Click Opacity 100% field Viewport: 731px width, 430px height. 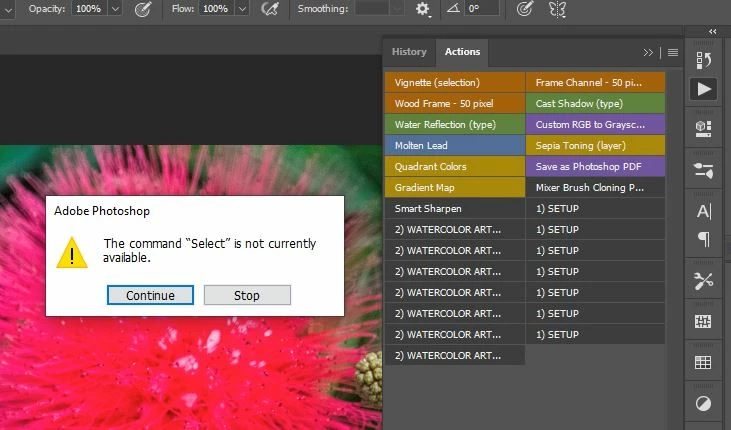pyautogui.click(x=89, y=9)
